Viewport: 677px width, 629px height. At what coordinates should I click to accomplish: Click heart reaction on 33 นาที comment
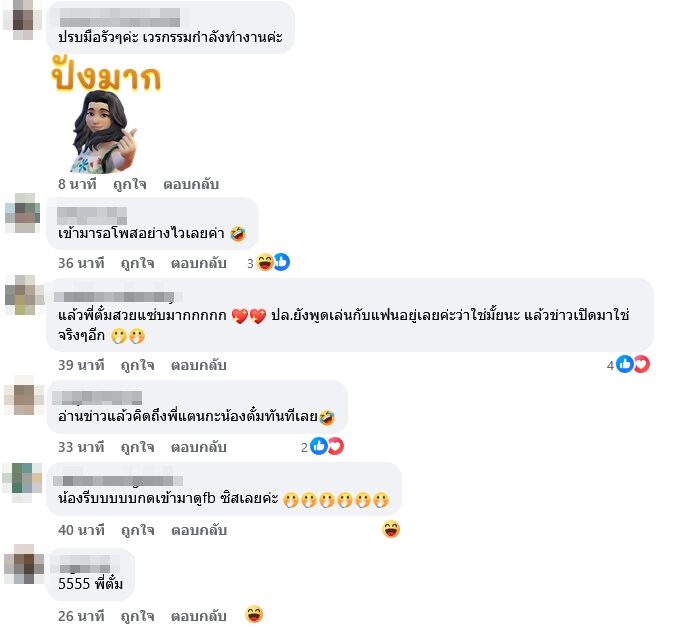click(335, 446)
